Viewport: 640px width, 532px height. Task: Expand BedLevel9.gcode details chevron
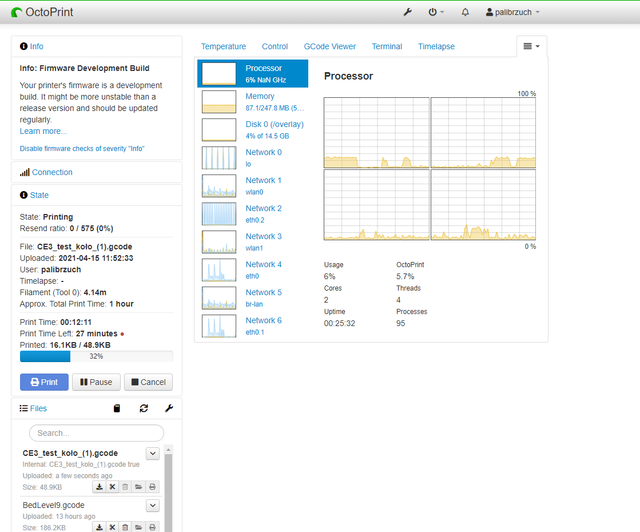coord(153,505)
